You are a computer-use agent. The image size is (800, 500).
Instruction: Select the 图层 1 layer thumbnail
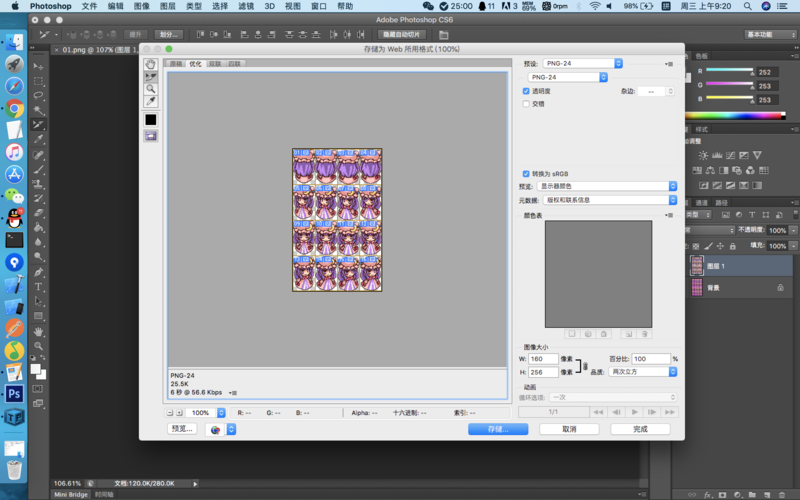[x=696, y=266]
